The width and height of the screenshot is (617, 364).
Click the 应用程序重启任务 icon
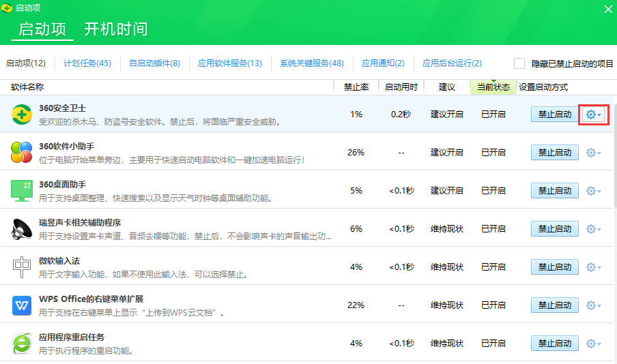click(22, 343)
